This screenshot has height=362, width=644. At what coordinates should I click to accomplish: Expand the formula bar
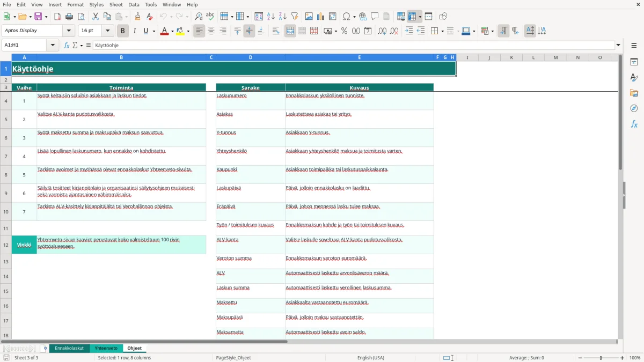pos(618,45)
